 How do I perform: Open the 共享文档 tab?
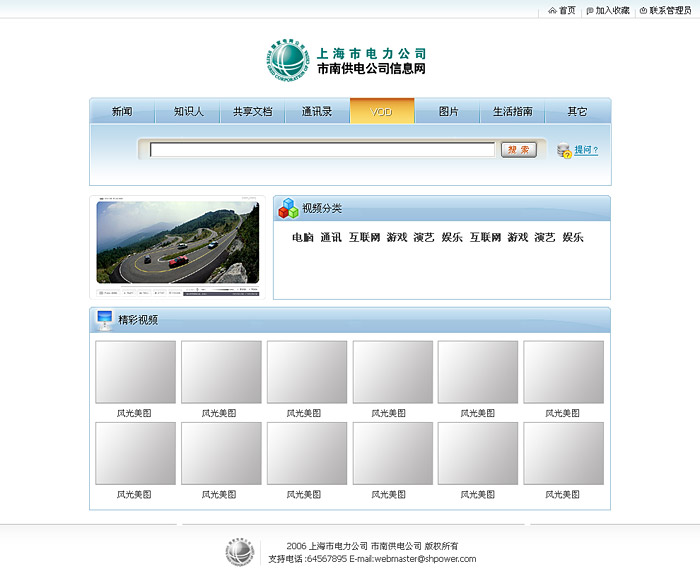(253, 111)
